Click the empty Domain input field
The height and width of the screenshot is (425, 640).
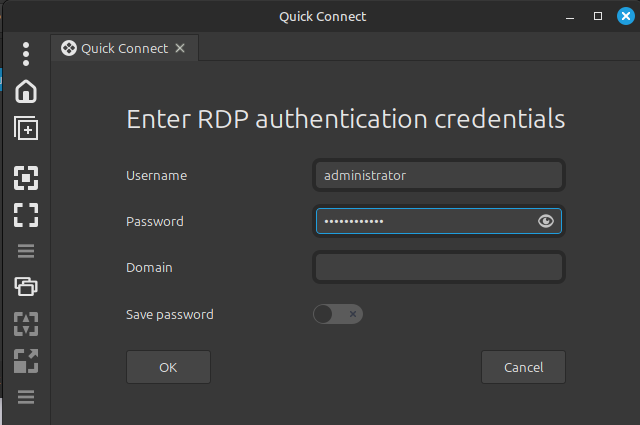click(x=439, y=267)
